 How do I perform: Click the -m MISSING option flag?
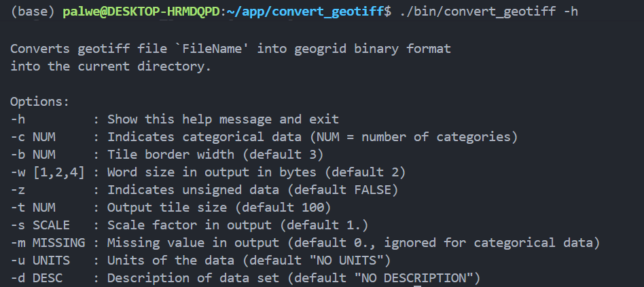47,242
